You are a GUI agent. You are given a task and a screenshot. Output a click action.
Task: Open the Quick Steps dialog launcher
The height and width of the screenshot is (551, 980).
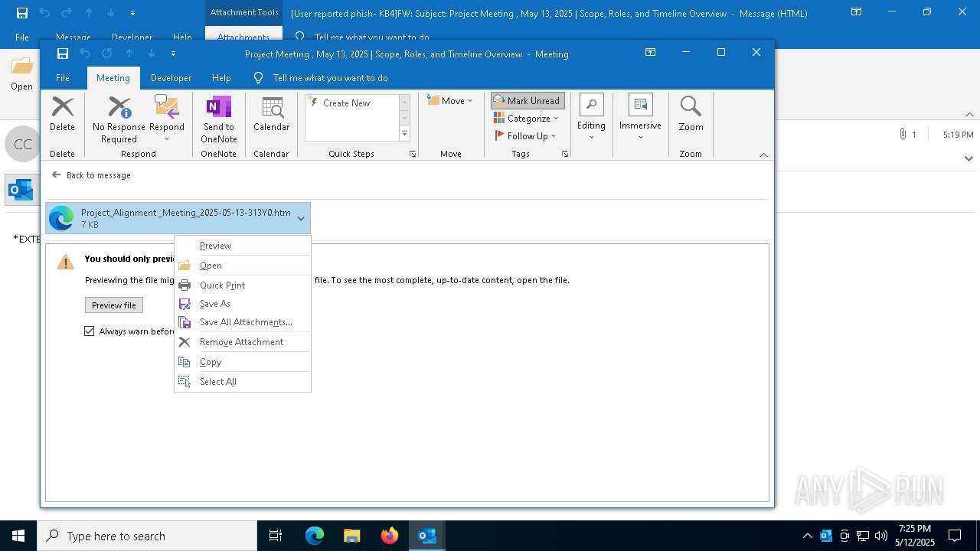pos(413,154)
